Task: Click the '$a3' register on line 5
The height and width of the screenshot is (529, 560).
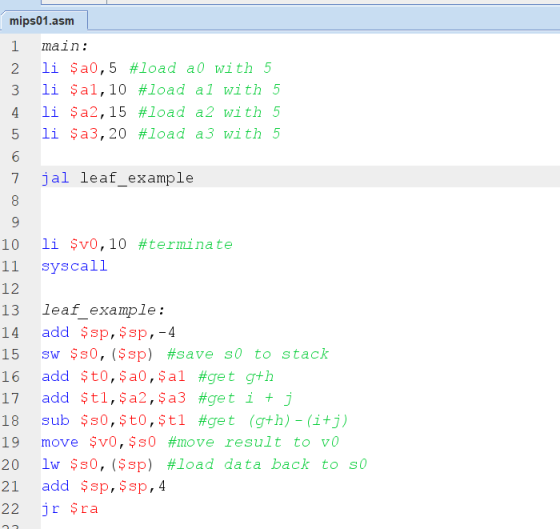Action: [84, 134]
